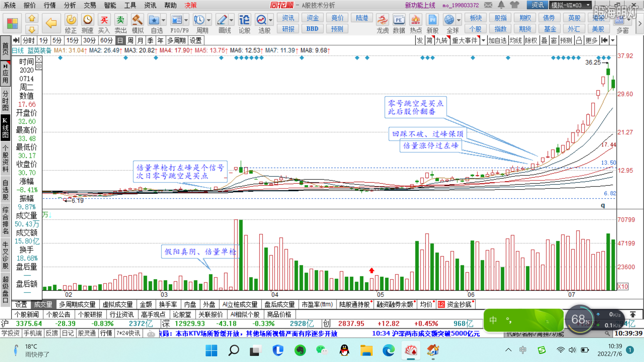The image size is (644, 362).
Task: Open the 全球 globe icon
Action: 449,20
